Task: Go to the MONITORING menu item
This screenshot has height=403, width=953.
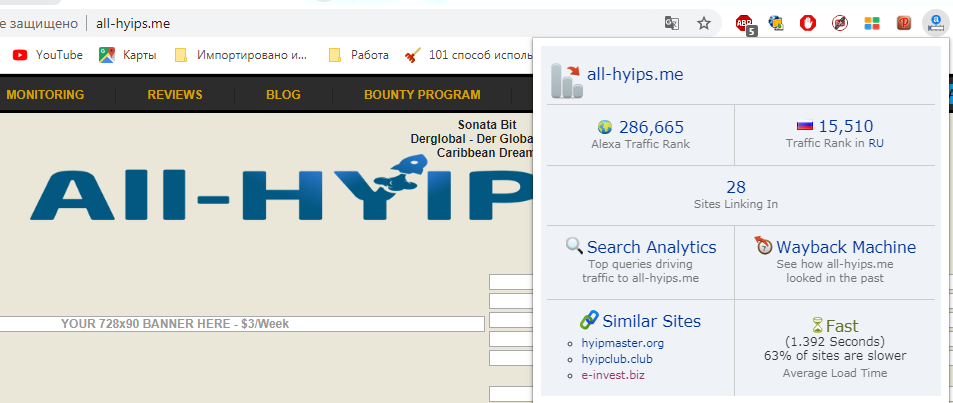Action: (45, 95)
